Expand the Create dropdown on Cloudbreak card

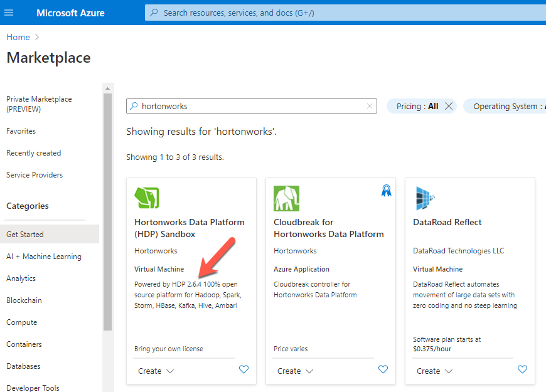[x=294, y=371]
